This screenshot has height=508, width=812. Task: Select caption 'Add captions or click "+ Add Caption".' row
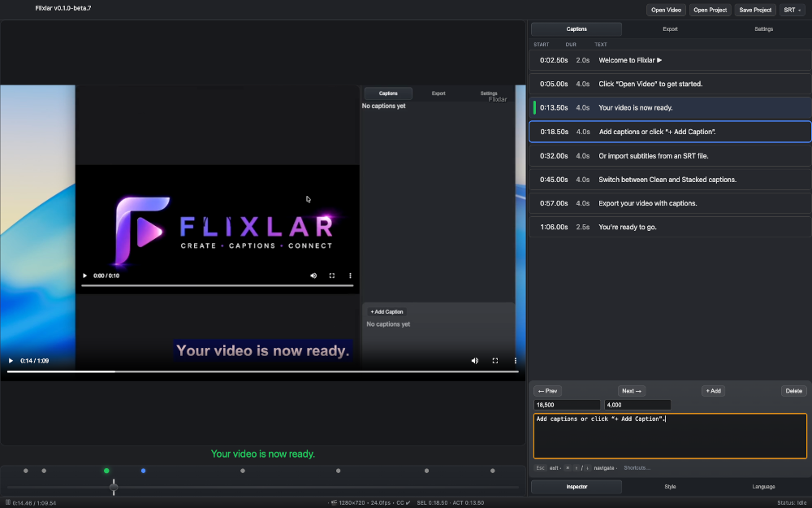click(670, 132)
